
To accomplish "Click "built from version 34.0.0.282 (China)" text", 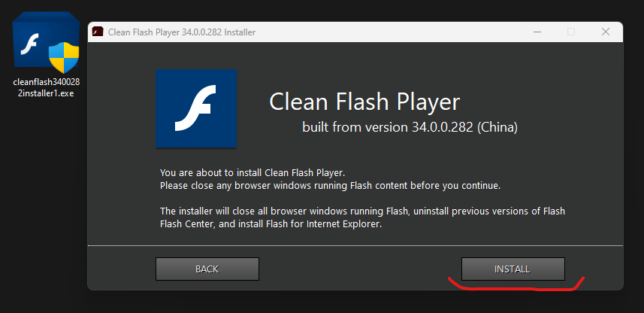I will click(410, 127).
